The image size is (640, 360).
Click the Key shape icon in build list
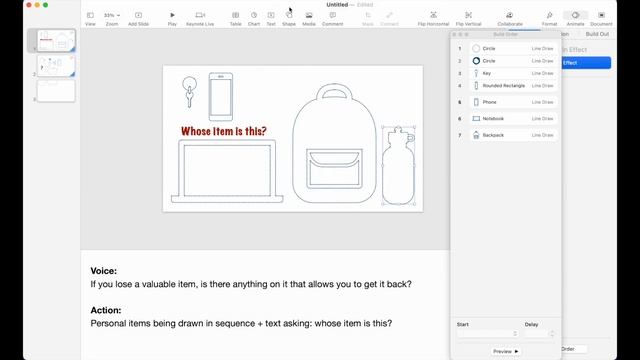(x=476, y=73)
